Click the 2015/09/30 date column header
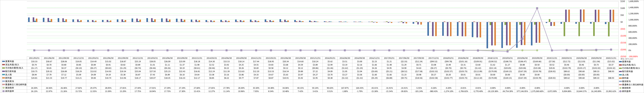Image resolution: width=644 pixels, height=93 pixels. coord(300,58)
